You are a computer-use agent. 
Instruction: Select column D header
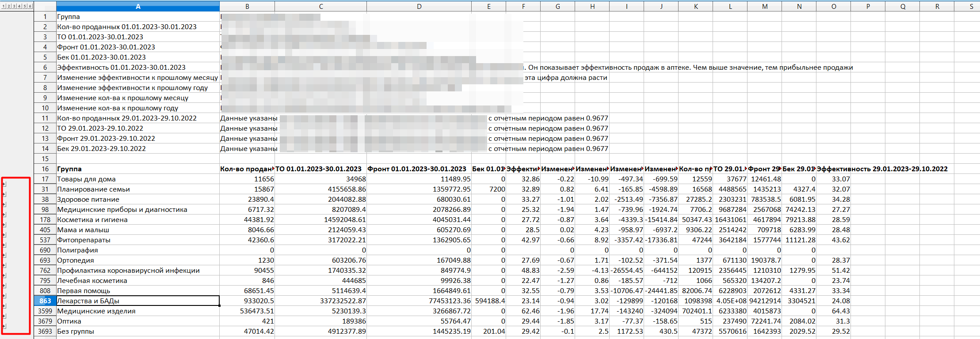(x=419, y=6)
